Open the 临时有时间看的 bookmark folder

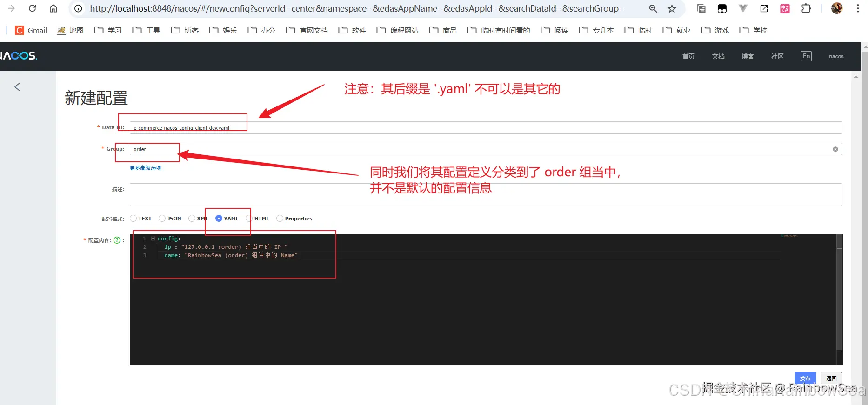499,30
